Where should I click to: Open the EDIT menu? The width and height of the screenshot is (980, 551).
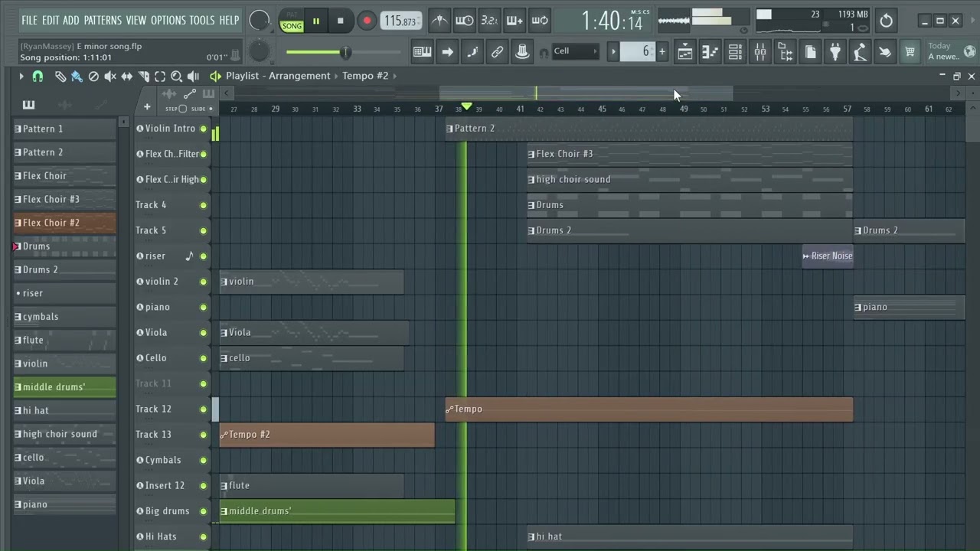(51, 20)
